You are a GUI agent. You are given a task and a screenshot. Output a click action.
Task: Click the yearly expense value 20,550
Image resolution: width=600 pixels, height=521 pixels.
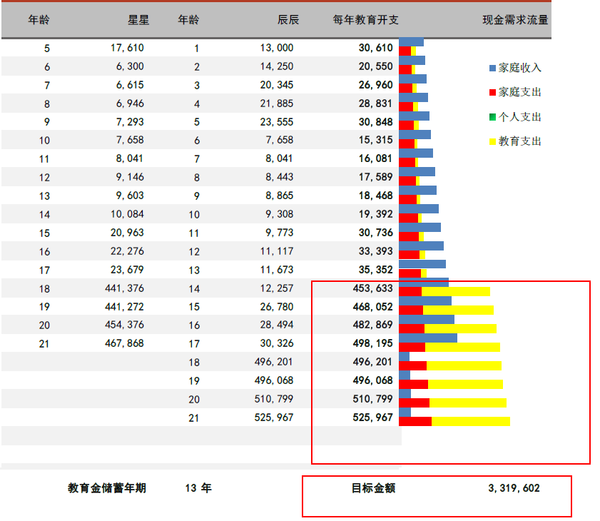(376, 66)
